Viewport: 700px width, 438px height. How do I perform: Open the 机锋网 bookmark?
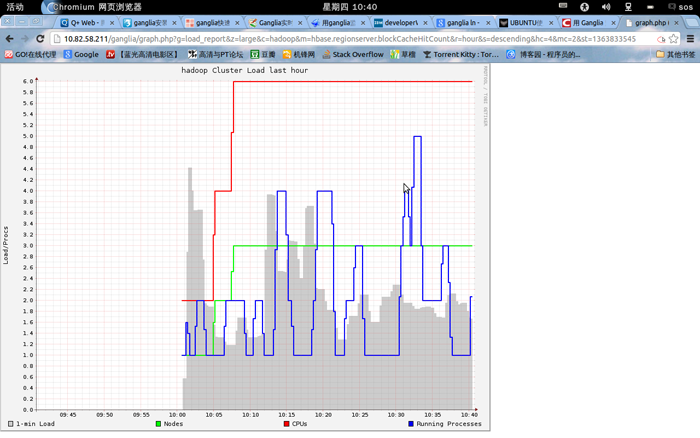click(x=299, y=54)
